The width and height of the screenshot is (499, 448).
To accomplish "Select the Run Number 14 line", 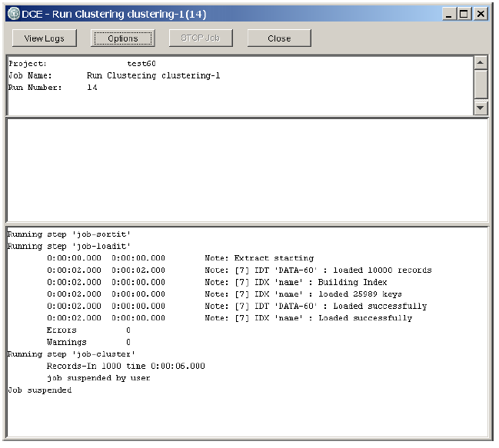I will click(52, 88).
